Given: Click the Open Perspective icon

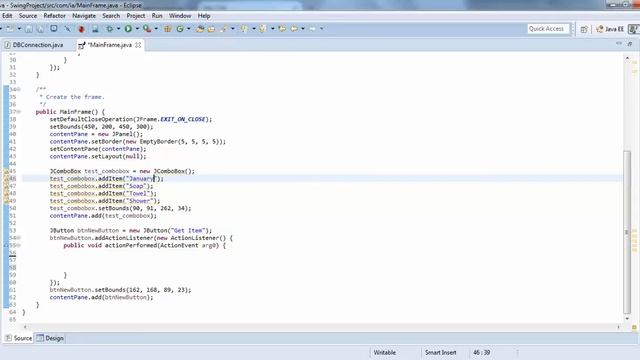Looking at the screenshot, I should tap(584, 29).
